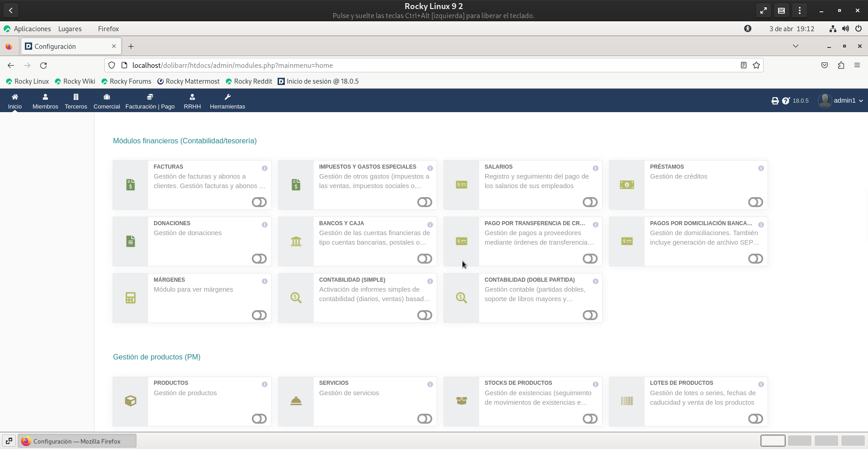Open the Firefox application hamburger menu
Viewport: 868px width, 449px height.
pyautogui.click(x=857, y=66)
